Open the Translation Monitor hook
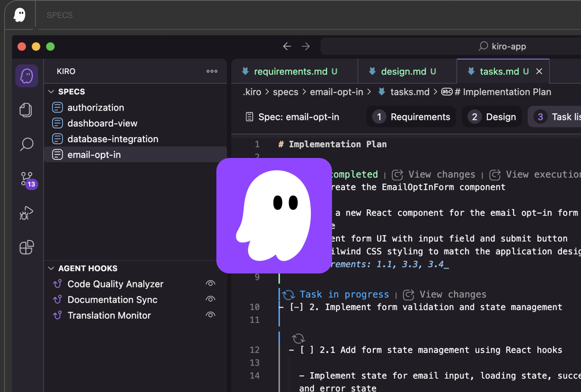Image resolution: width=581 pixels, height=392 pixels. [109, 315]
